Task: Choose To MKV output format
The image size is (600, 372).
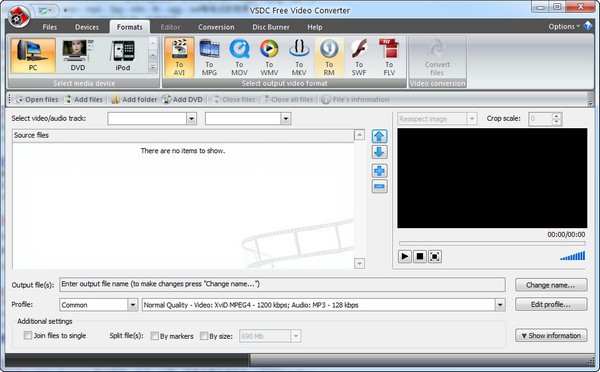Action: click(x=299, y=57)
